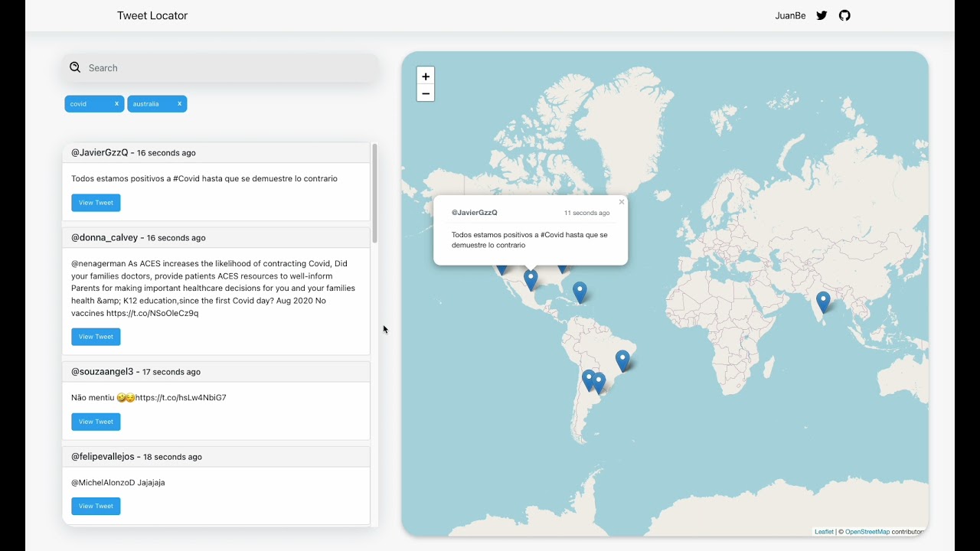980x551 pixels.
Task: Click the magnifying glass search icon
Action: (75, 67)
